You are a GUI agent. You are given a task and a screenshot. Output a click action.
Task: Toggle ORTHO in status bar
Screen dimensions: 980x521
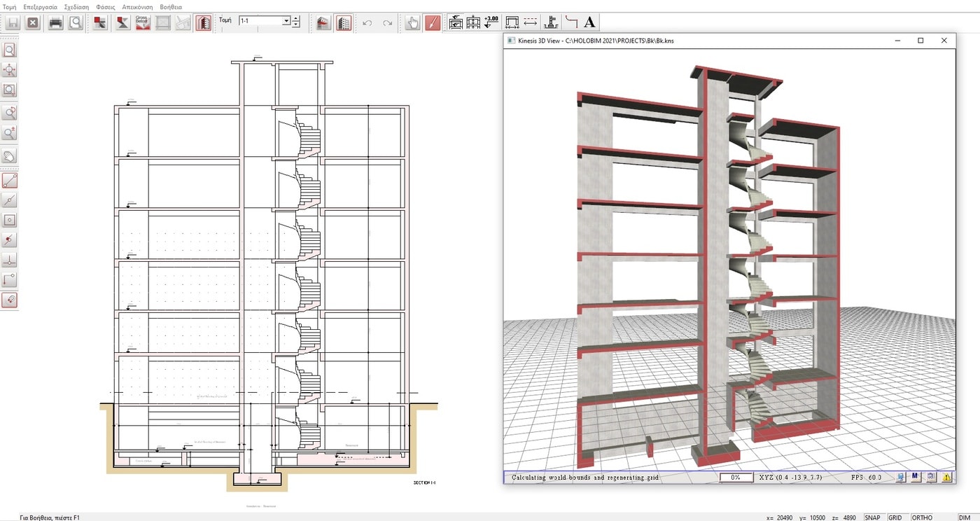click(x=922, y=517)
